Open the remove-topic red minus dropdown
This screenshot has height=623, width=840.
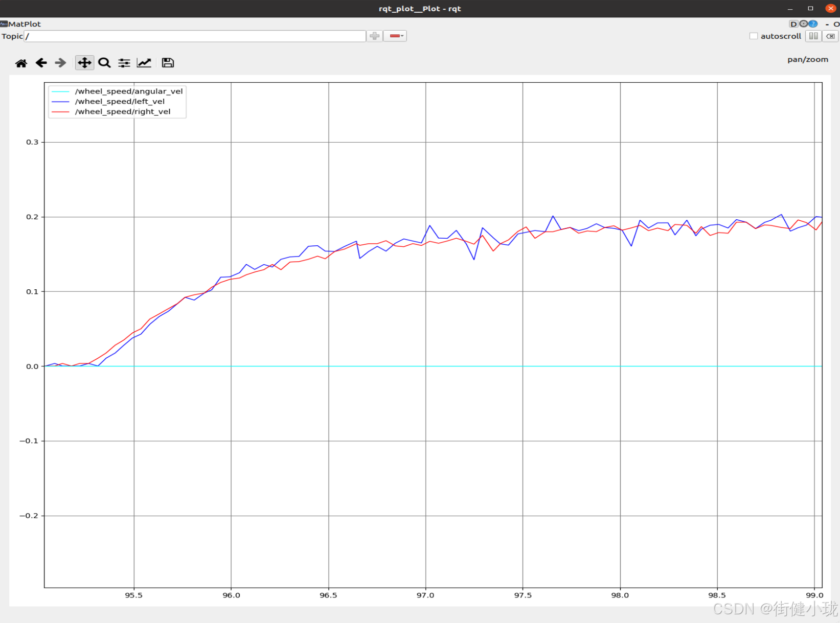(395, 36)
